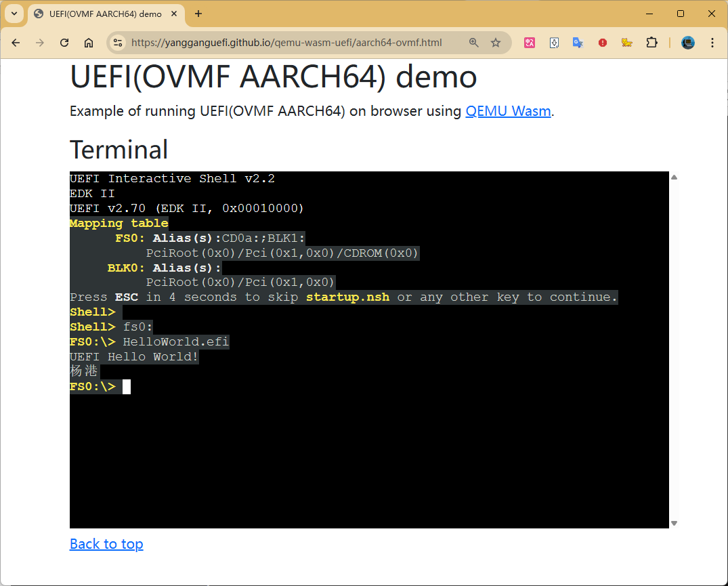Go back to the previous page
728x586 pixels.
[16, 43]
